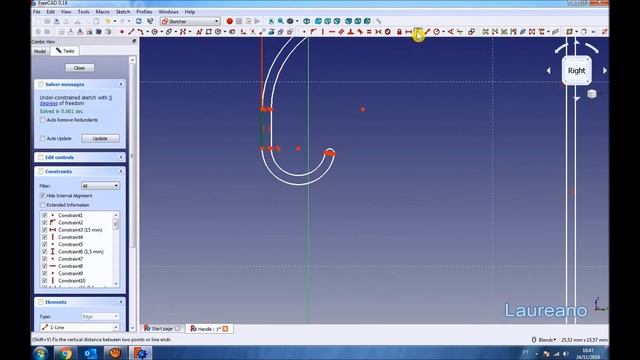This screenshot has height=360, width=640.
Task: Click the fillet tool icon
Action: pyautogui.click(x=243, y=31)
